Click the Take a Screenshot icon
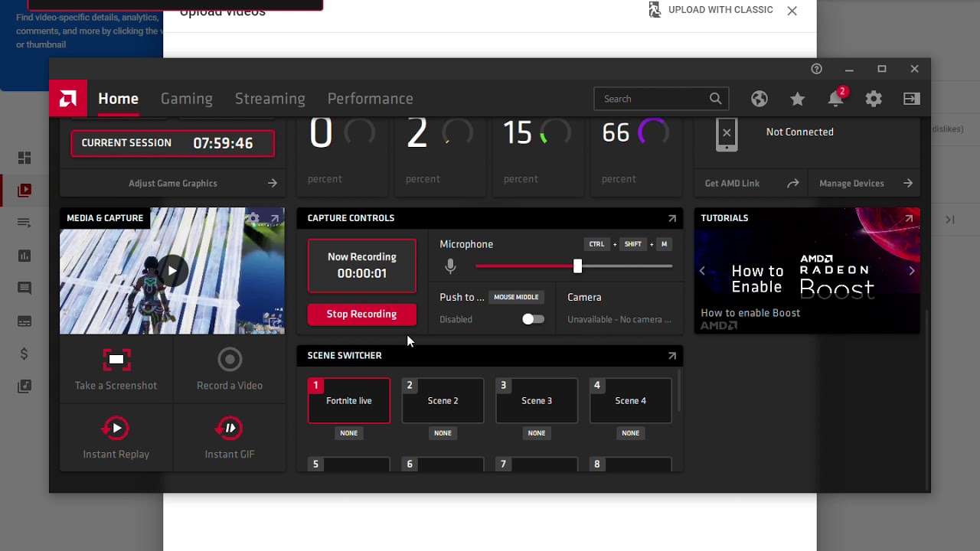 click(x=116, y=360)
